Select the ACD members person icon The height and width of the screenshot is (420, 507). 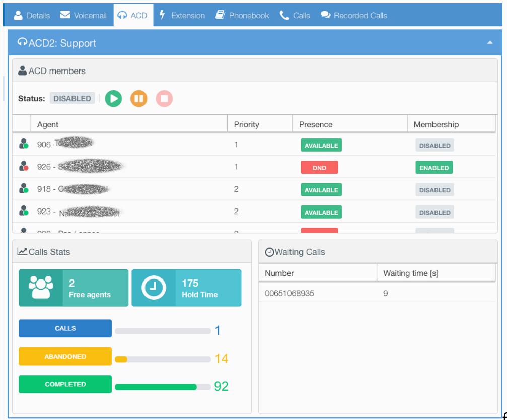[x=22, y=70]
